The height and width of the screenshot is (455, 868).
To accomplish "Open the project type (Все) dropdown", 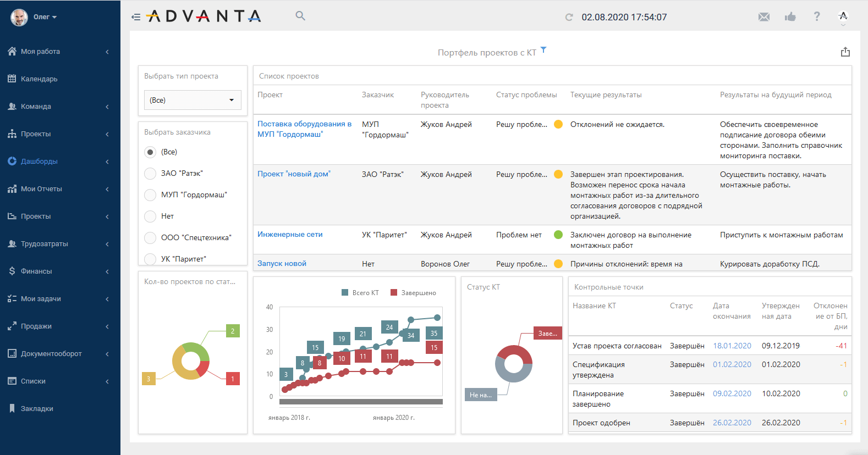I will pyautogui.click(x=193, y=100).
